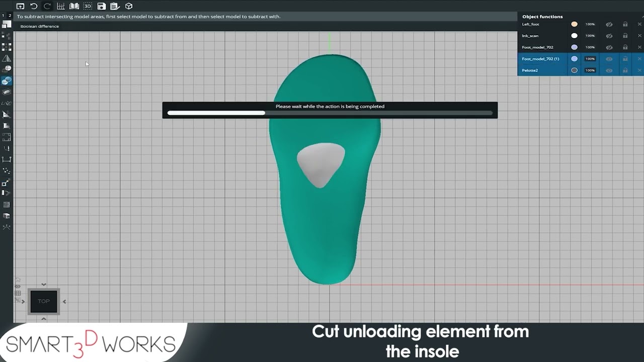Image resolution: width=644 pixels, height=362 pixels.
Task: Select the Foot_model_702 object row
Action: (581, 47)
